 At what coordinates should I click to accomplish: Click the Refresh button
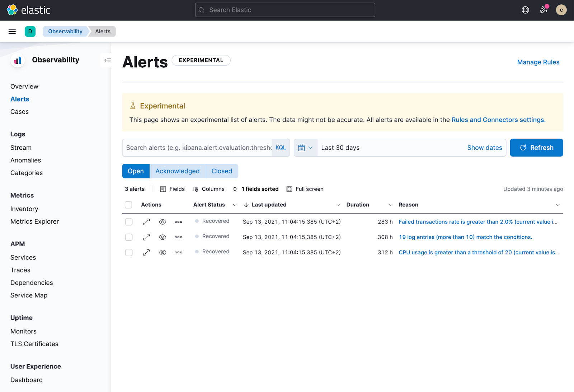(536, 147)
